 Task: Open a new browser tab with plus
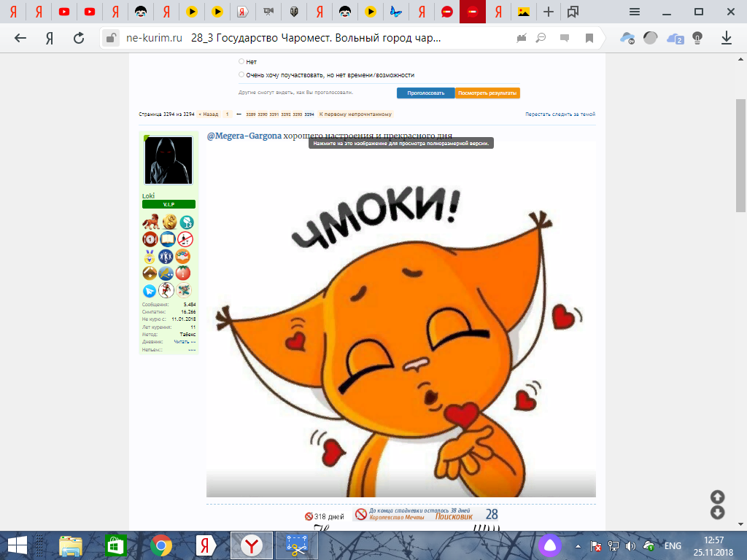[x=549, y=12]
